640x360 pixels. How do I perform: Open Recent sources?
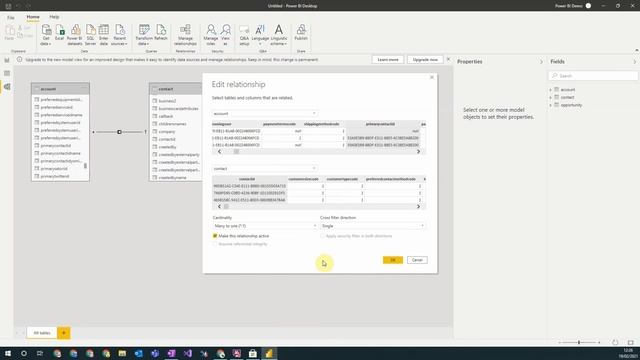(120, 35)
